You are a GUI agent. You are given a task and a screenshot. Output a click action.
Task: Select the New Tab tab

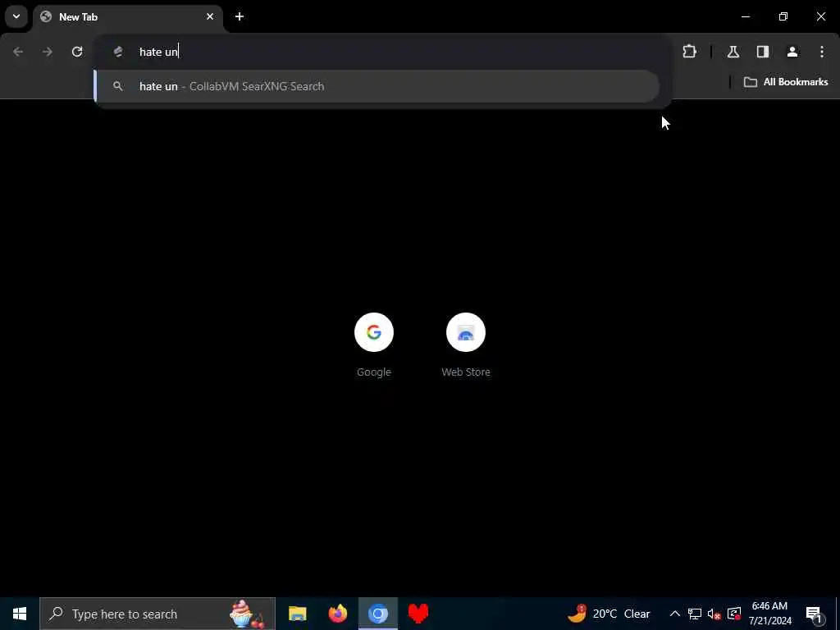click(129, 17)
